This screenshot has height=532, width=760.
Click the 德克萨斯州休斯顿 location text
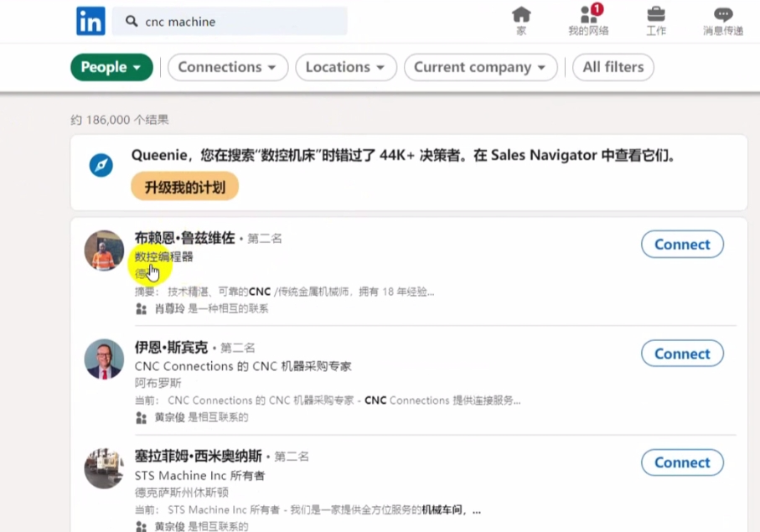pyautogui.click(x=182, y=493)
